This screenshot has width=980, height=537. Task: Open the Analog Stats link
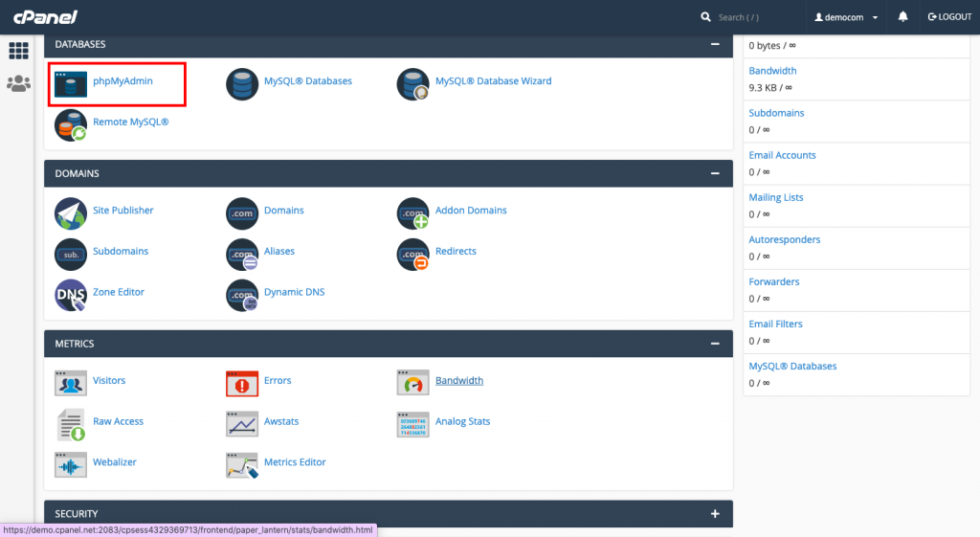click(x=462, y=421)
